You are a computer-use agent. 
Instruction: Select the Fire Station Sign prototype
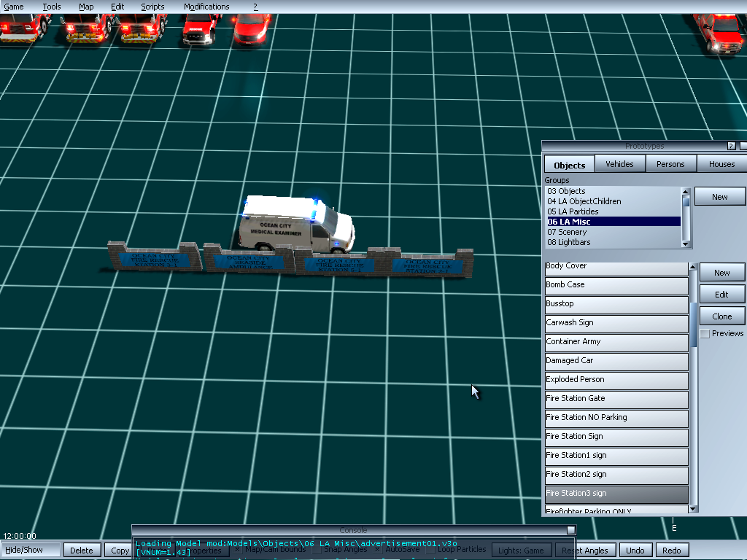click(616, 437)
